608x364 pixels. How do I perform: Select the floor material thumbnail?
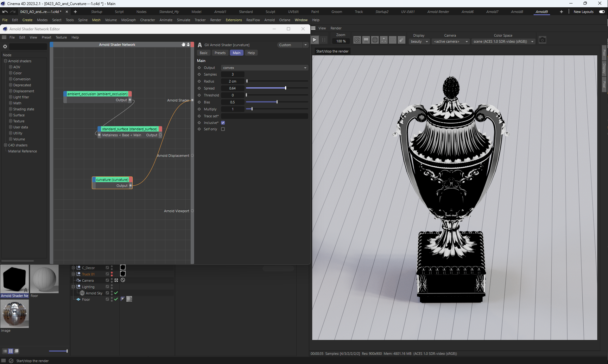(45, 279)
